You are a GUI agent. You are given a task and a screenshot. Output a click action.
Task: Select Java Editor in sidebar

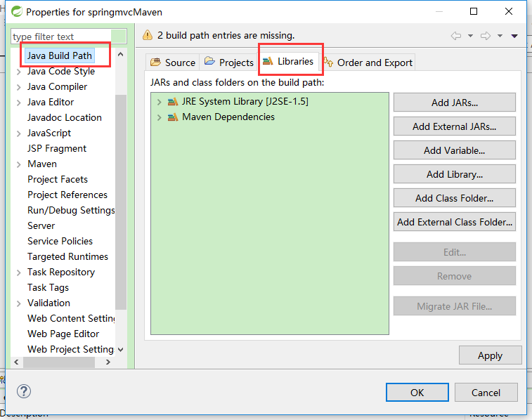pos(51,102)
